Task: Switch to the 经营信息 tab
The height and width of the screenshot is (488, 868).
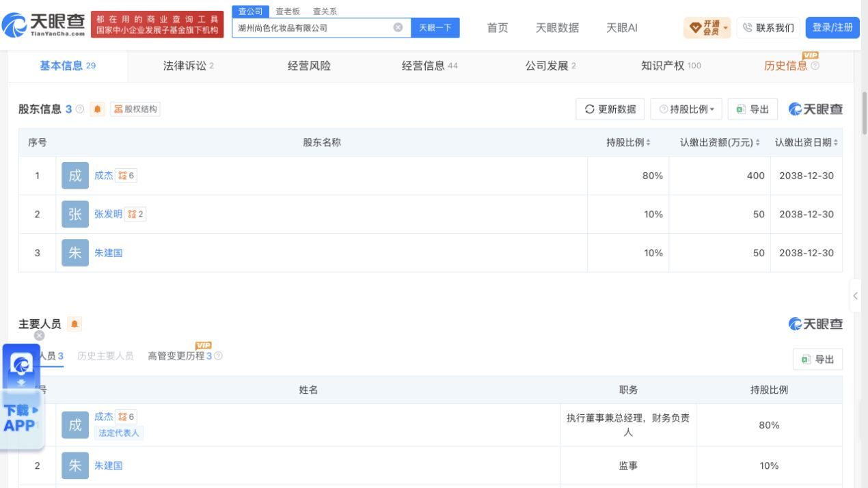Action: (x=429, y=66)
